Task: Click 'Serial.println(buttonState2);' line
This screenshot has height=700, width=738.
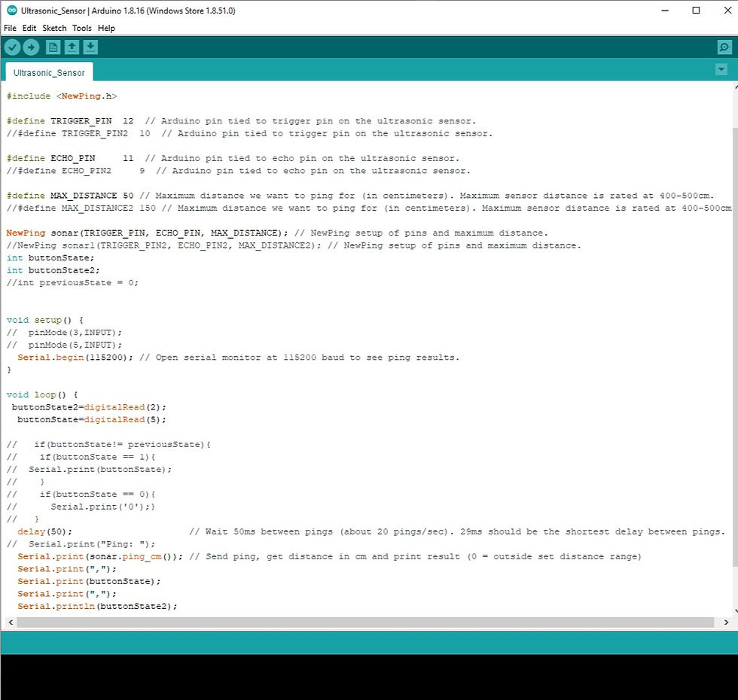Action: coord(97,606)
